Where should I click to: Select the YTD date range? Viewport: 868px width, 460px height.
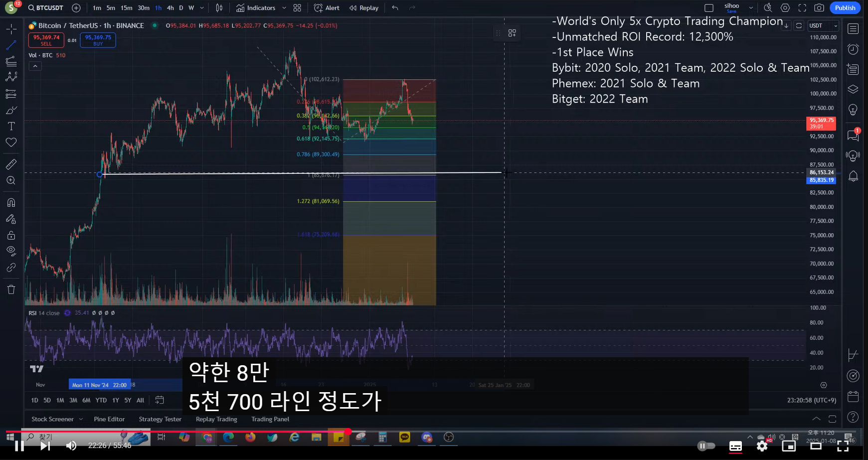click(101, 400)
